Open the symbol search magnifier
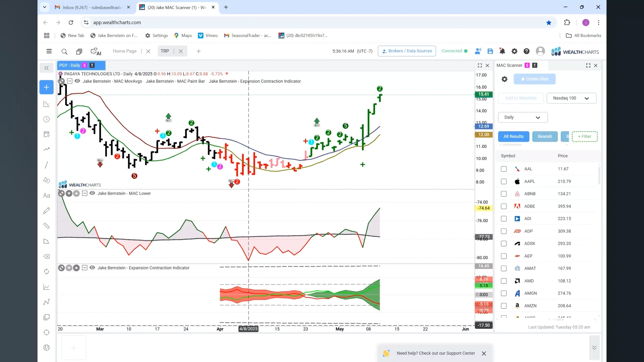644x362 pixels. pos(64,51)
